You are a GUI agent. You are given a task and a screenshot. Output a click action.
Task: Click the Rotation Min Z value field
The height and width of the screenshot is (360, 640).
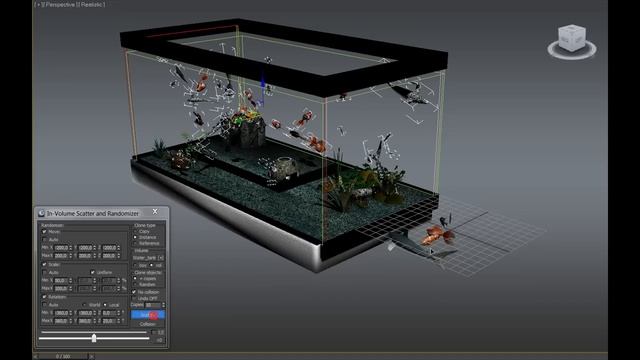[109, 313]
